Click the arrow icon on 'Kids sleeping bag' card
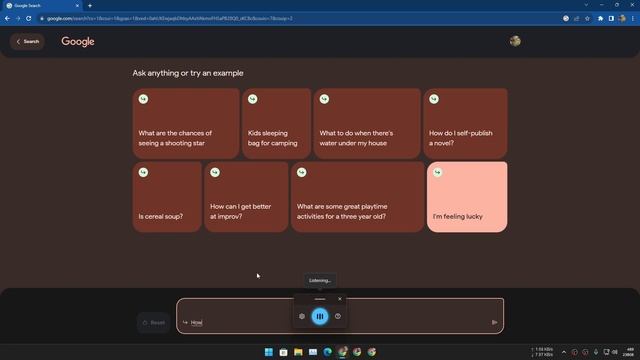 (x=253, y=99)
